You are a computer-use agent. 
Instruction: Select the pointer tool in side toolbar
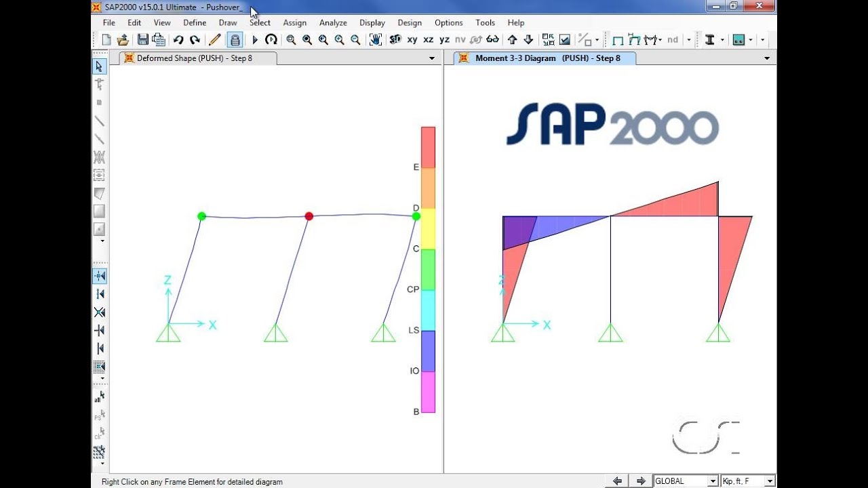[x=99, y=66]
